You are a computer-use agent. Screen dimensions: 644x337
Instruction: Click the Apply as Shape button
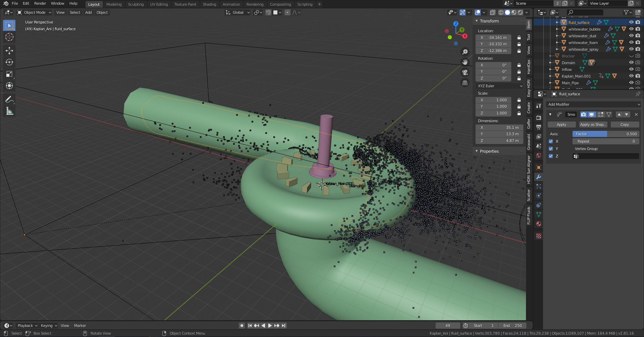[x=593, y=125]
